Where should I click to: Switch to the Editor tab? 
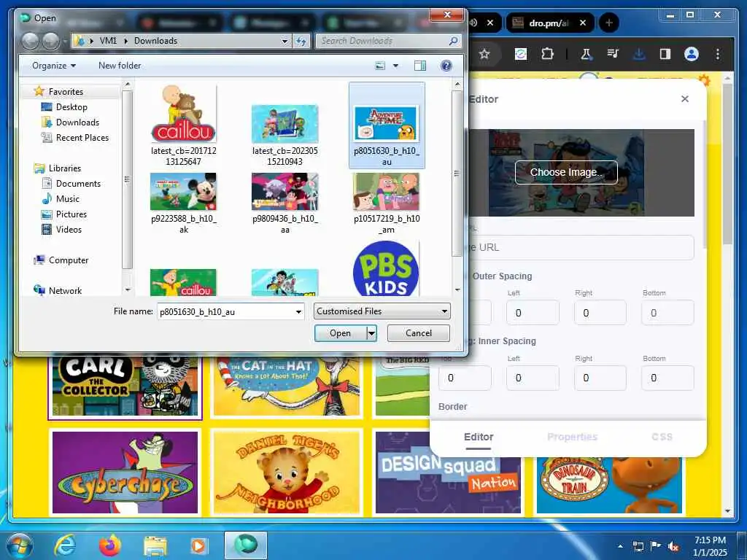pos(479,437)
